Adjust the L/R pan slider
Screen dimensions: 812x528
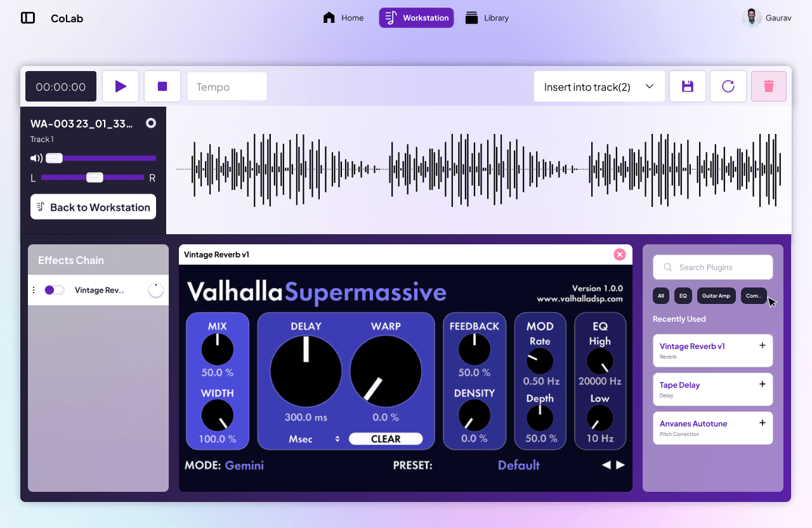(93, 178)
